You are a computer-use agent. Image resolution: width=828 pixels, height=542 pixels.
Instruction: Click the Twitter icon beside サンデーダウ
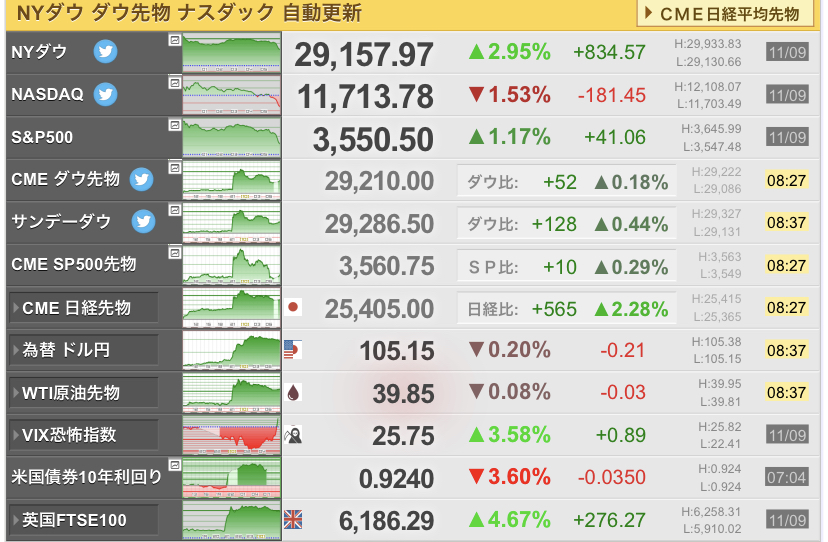click(x=143, y=221)
